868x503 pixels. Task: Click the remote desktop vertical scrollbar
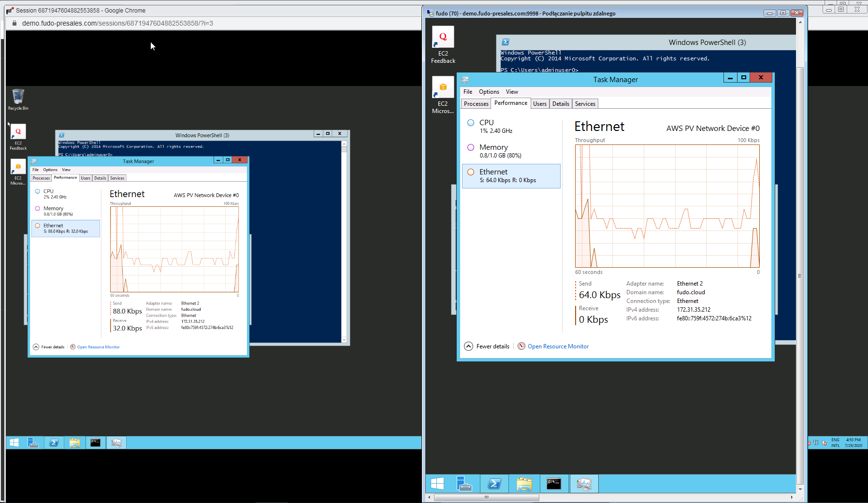800,275
